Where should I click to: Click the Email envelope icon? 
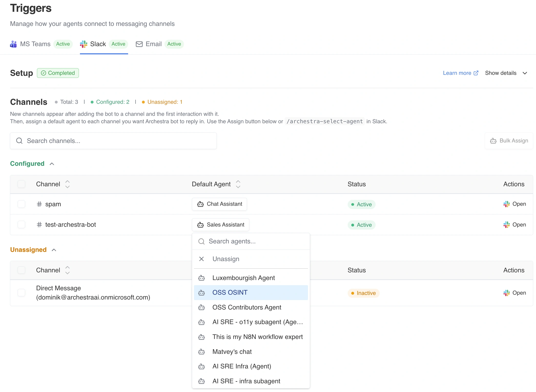click(139, 44)
